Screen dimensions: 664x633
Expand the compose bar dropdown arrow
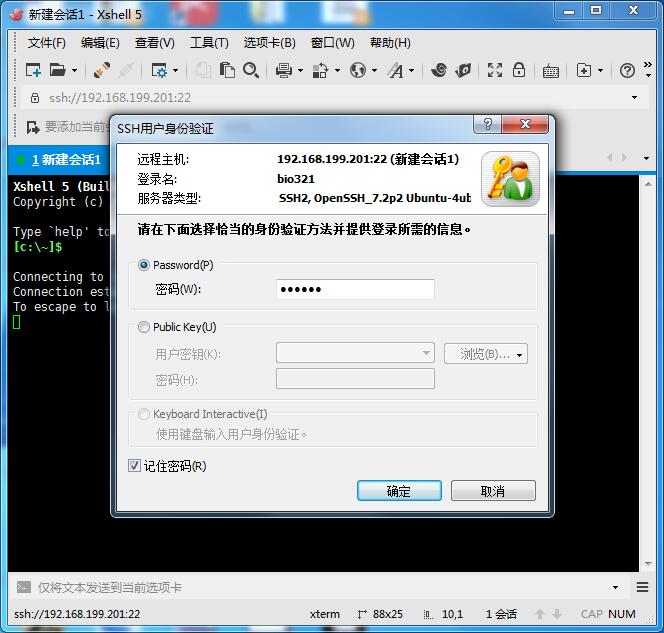tap(615, 587)
